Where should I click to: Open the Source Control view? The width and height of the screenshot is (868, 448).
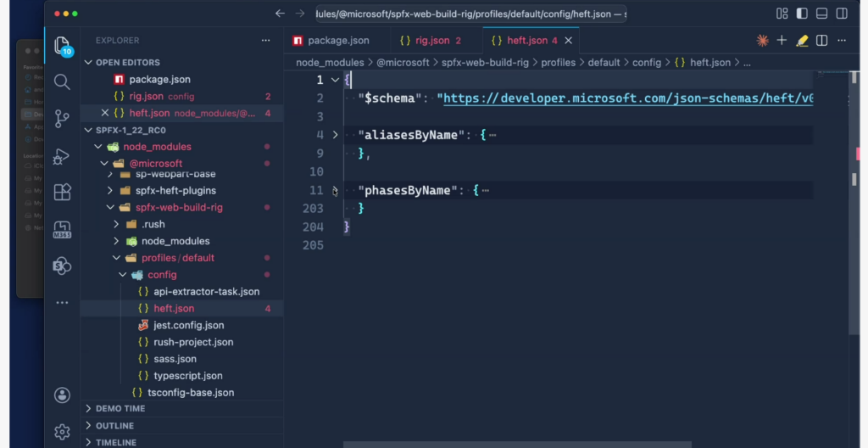pyautogui.click(x=62, y=118)
